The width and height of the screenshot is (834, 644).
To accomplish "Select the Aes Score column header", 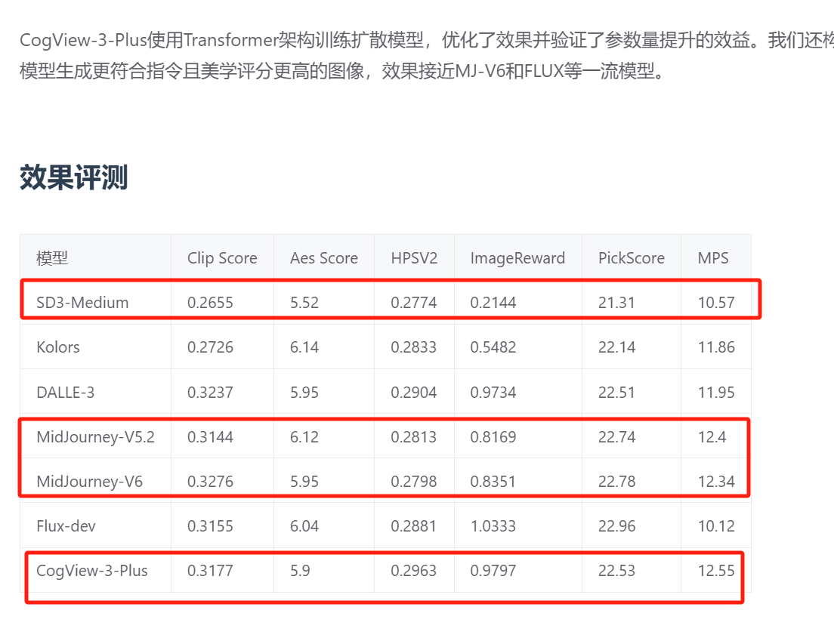I will click(324, 258).
